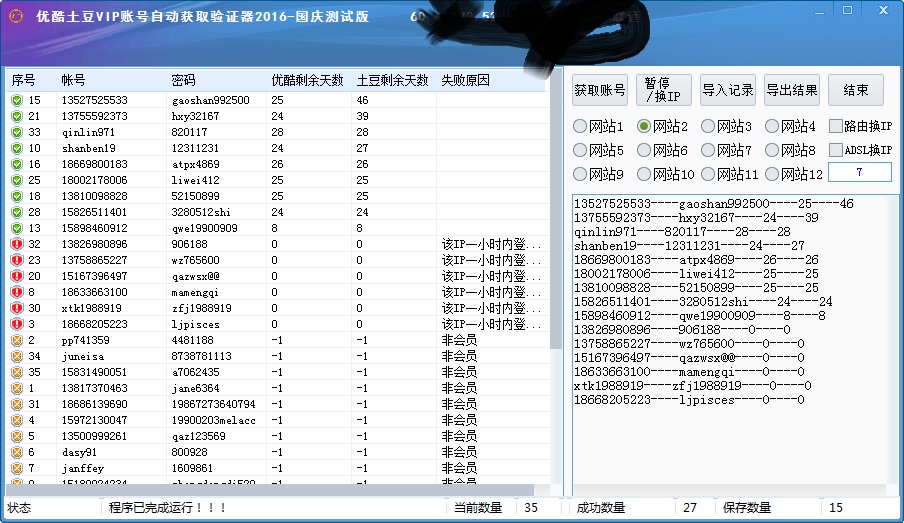Image resolution: width=904 pixels, height=523 pixels.
Task: Sort by the 土豆剩余天数 column header
Action: click(393, 80)
